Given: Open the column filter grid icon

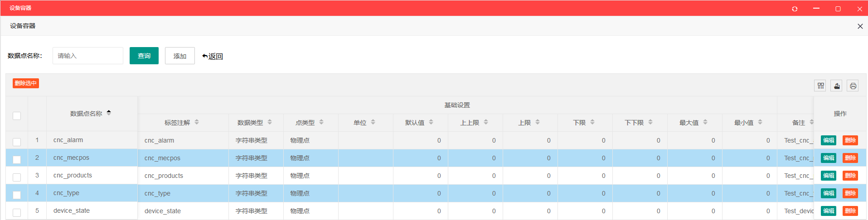Looking at the screenshot, I should click(820, 86).
